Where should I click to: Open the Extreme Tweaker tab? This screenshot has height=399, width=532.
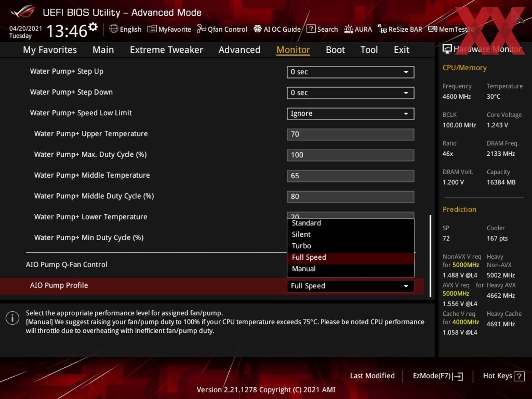point(166,50)
